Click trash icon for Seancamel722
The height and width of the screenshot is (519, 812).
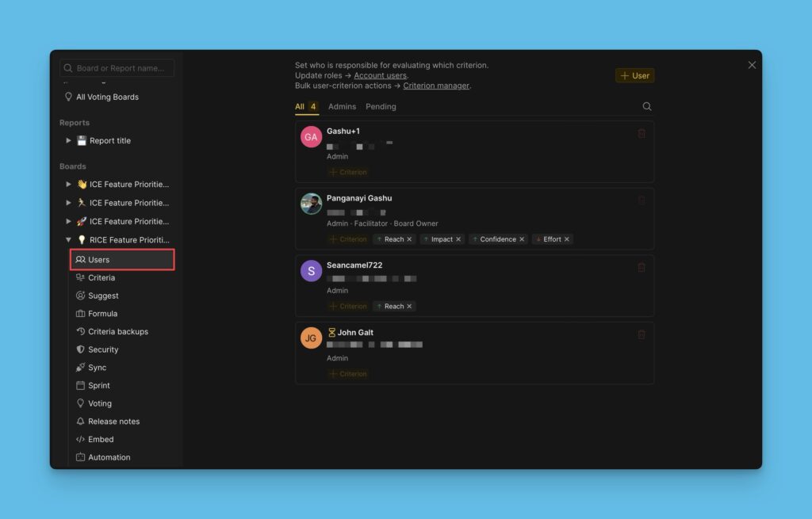point(642,268)
